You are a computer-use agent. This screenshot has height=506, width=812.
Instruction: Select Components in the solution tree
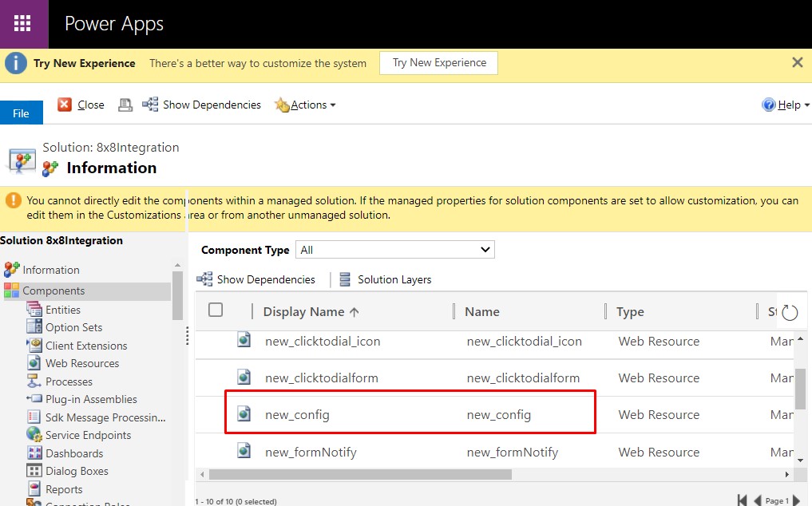click(53, 291)
